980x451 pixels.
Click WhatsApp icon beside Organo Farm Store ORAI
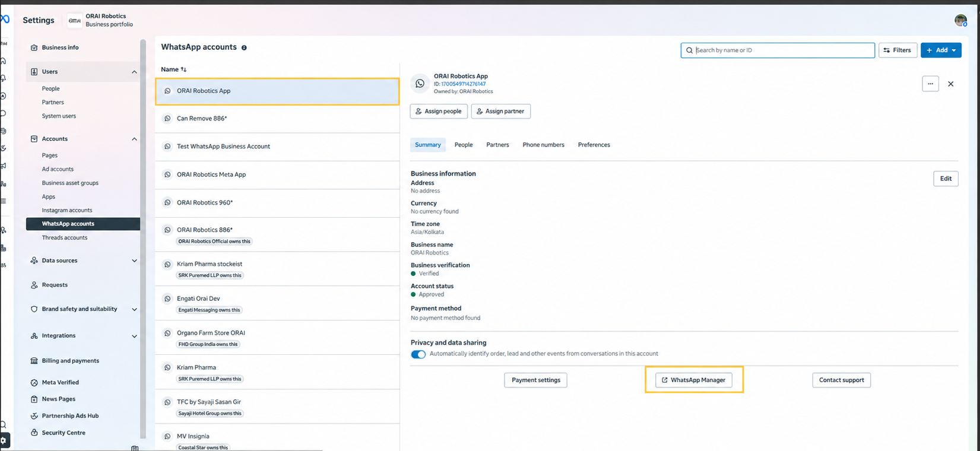click(167, 333)
